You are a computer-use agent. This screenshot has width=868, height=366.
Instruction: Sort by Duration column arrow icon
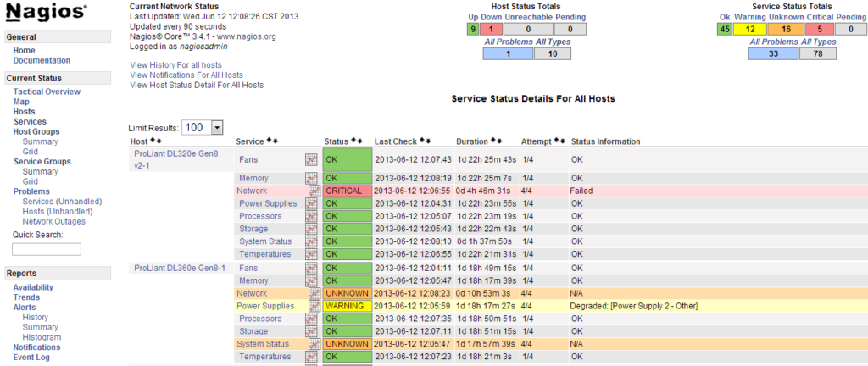point(494,141)
